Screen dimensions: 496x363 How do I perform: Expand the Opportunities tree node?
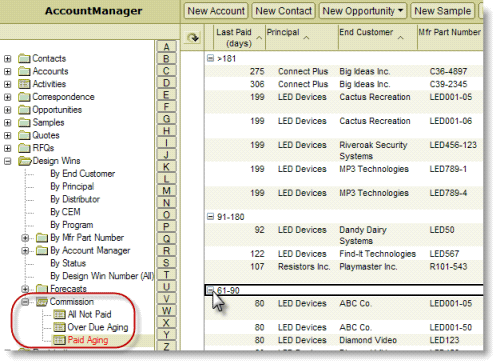pyautogui.click(x=7, y=110)
